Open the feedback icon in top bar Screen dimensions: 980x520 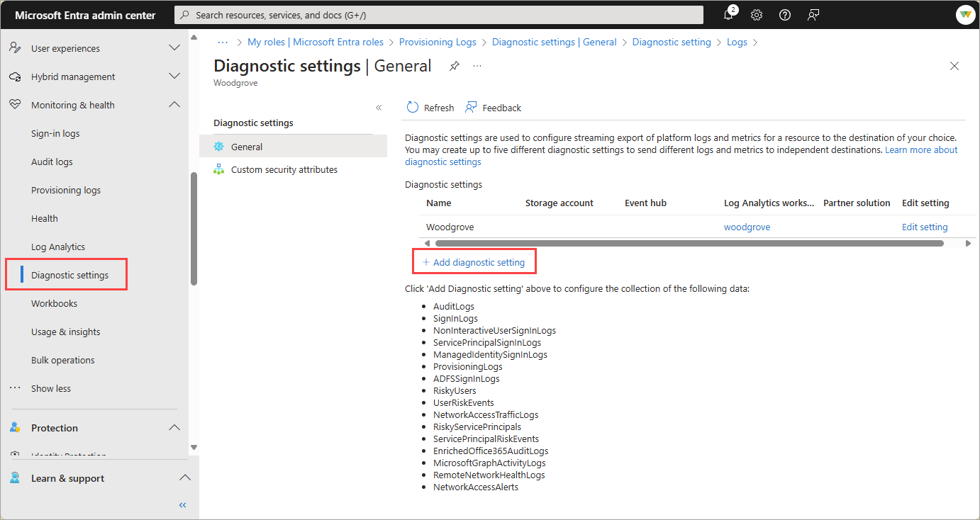click(813, 15)
